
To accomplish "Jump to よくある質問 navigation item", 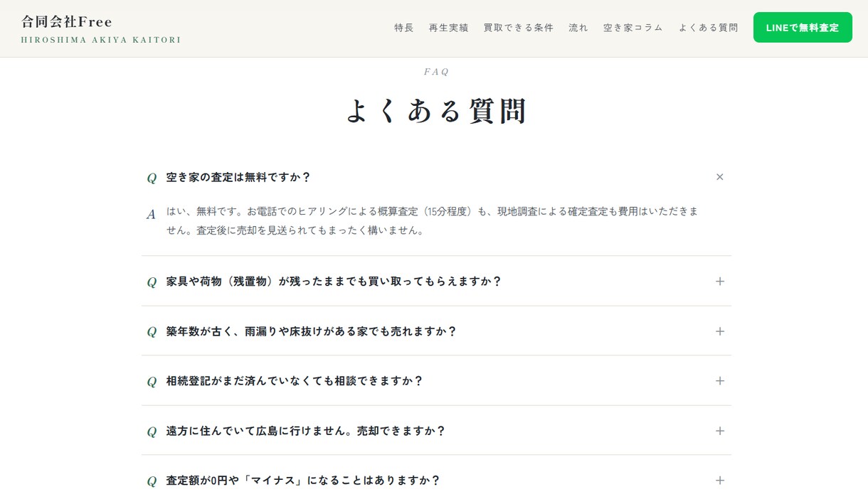I will tap(708, 28).
